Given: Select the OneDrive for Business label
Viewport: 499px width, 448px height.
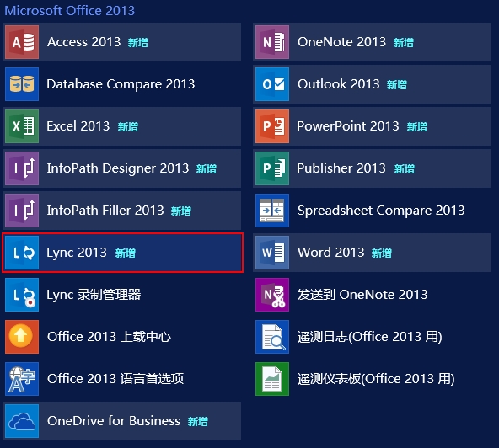Looking at the screenshot, I should 114,421.
